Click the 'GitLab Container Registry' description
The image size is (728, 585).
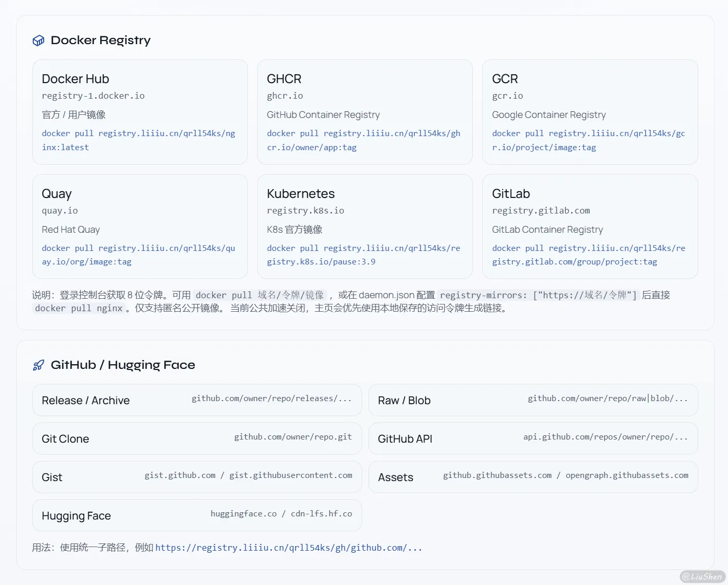(548, 230)
